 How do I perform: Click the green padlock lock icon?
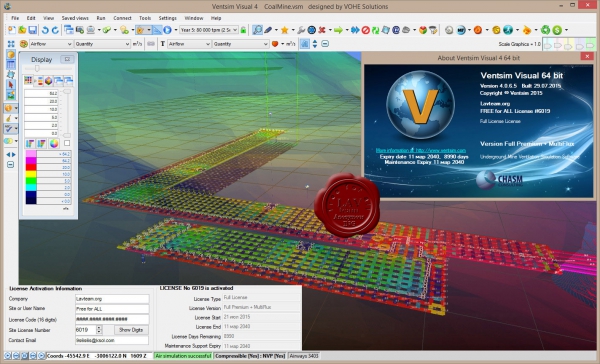click(x=243, y=30)
